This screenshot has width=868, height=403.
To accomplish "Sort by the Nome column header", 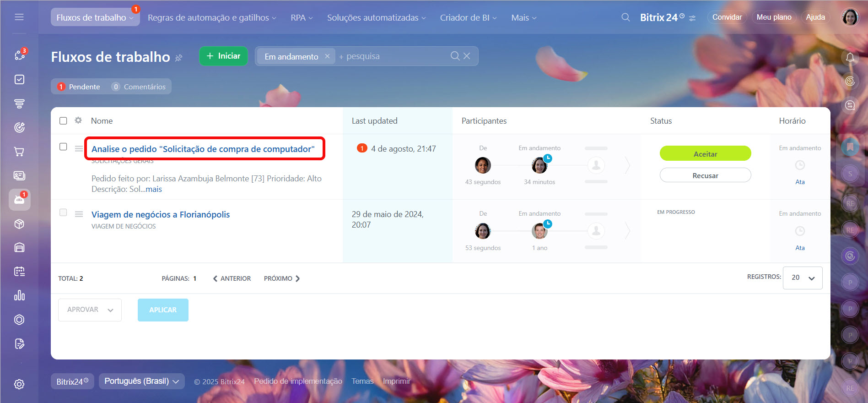I will tap(102, 121).
